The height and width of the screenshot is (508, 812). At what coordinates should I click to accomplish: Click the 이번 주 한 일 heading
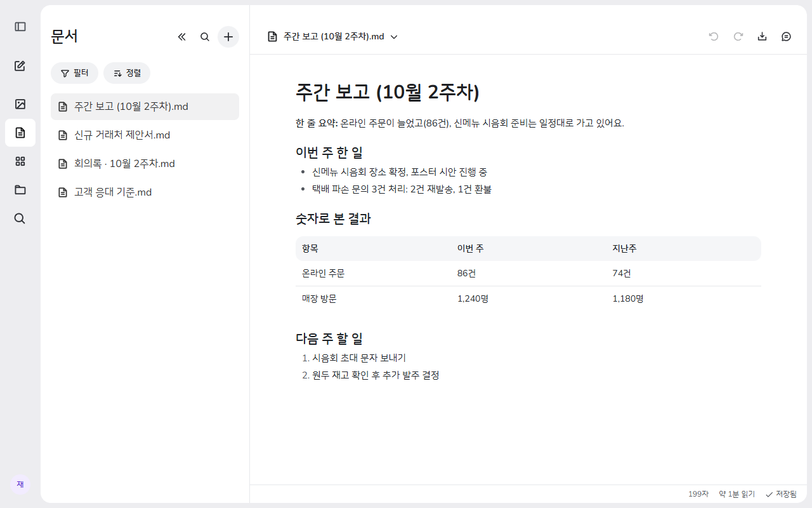[x=329, y=152]
